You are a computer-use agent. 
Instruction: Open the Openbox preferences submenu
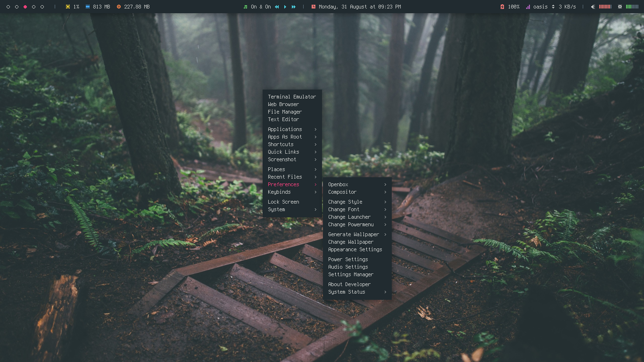(357, 184)
